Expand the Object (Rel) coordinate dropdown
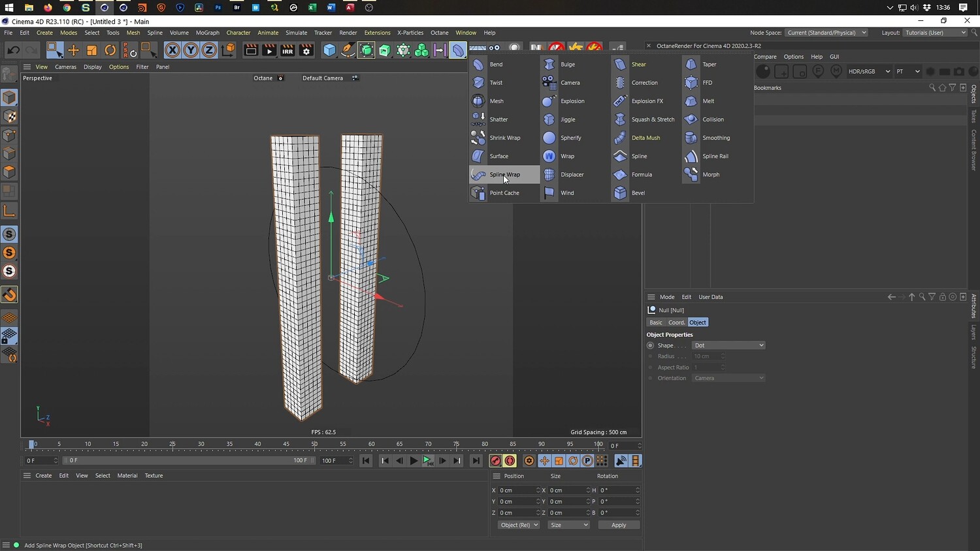 click(x=519, y=525)
